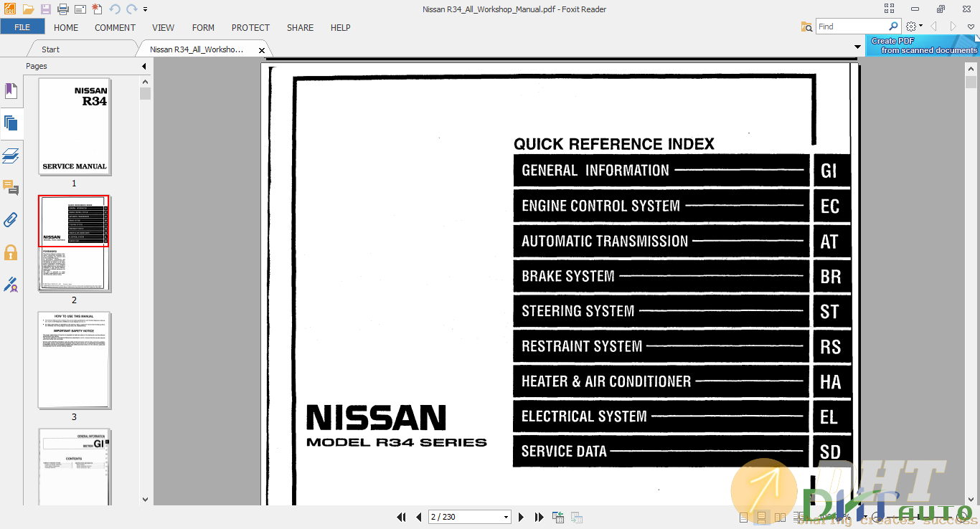Image resolution: width=980 pixels, height=529 pixels.
Task: Click the BRAKE SYSTEM index entry
Action: pos(661,276)
